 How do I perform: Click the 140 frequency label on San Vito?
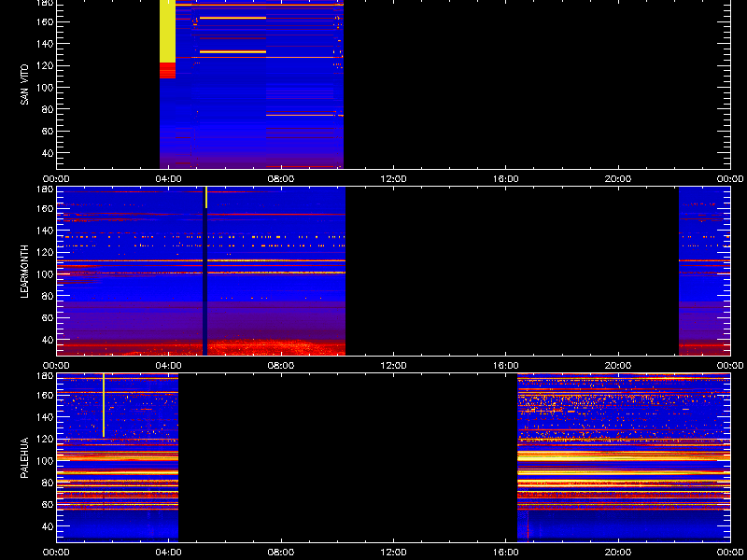[x=46, y=44]
